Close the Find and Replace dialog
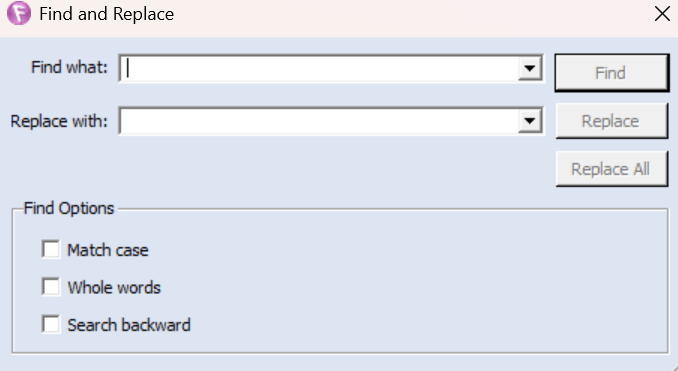This screenshot has height=371, width=678. pos(662,14)
